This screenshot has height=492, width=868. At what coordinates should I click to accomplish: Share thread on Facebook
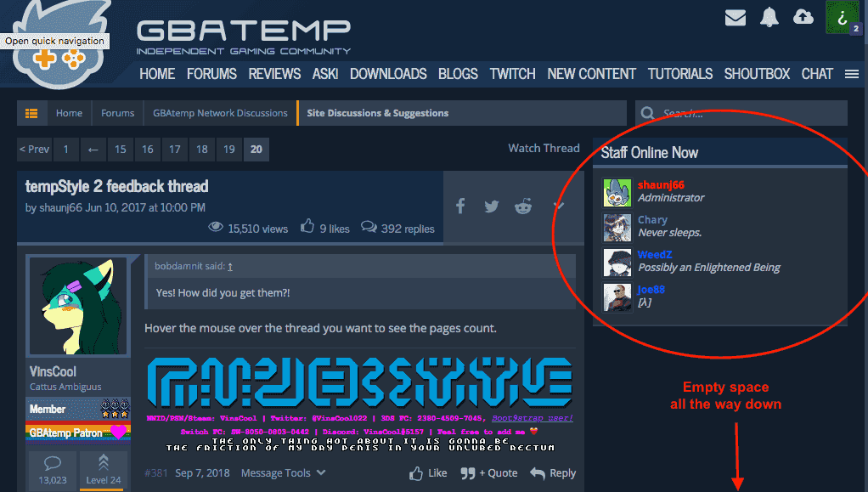(460, 206)
